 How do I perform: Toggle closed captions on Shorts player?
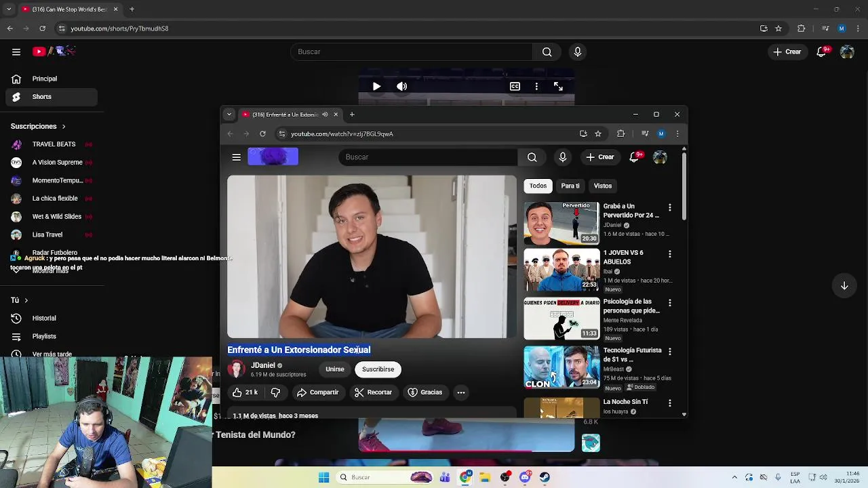point(515,86)
